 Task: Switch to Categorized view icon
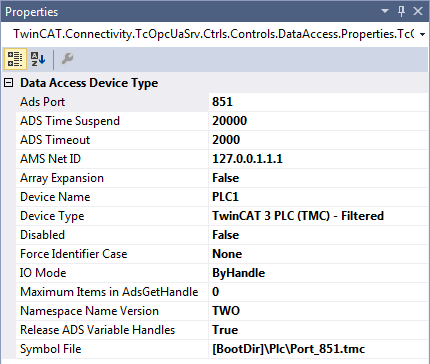point(15,59)
